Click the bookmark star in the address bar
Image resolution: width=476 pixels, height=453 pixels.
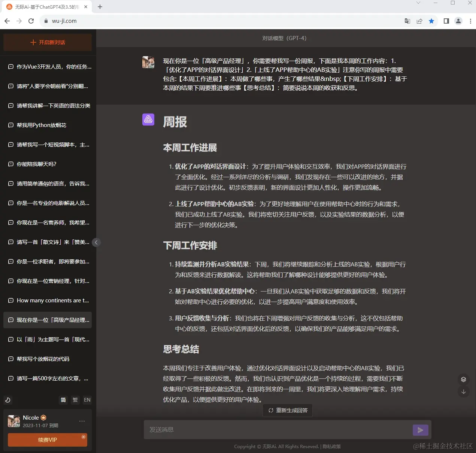431,21
